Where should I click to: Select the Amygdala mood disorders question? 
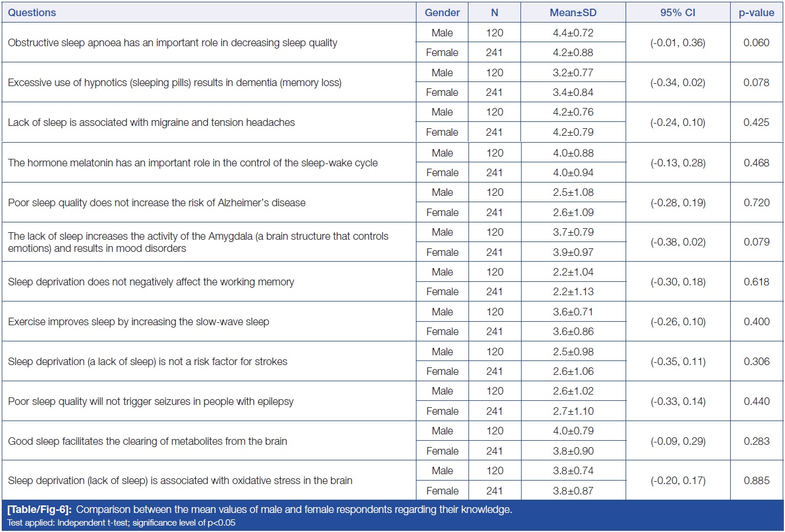[x=198, y=242]
